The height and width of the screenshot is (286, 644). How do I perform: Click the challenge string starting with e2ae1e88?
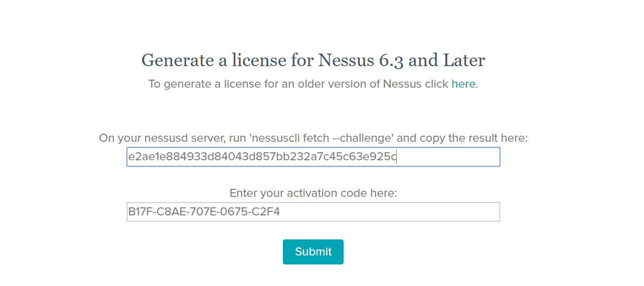(261, 157)
